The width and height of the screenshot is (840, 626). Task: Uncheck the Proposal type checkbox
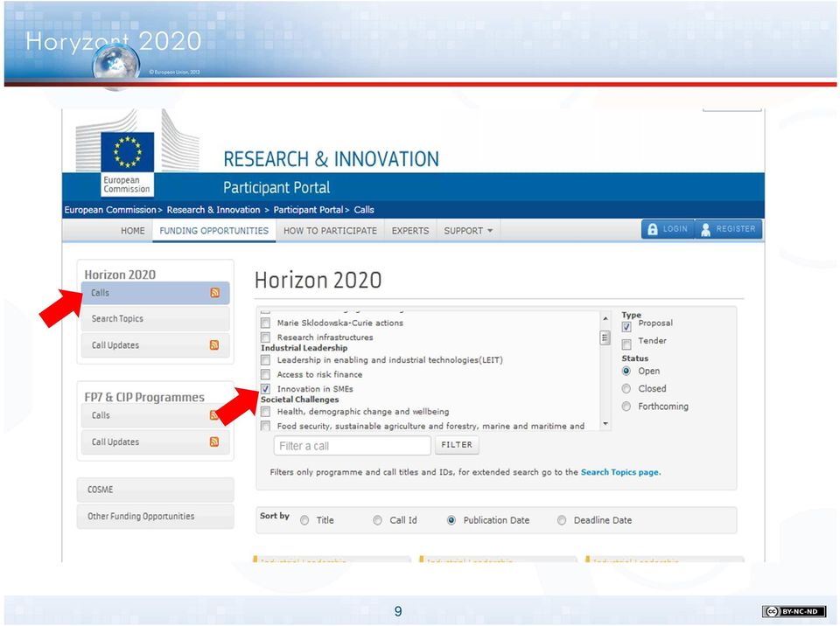[x=626, y=327]
